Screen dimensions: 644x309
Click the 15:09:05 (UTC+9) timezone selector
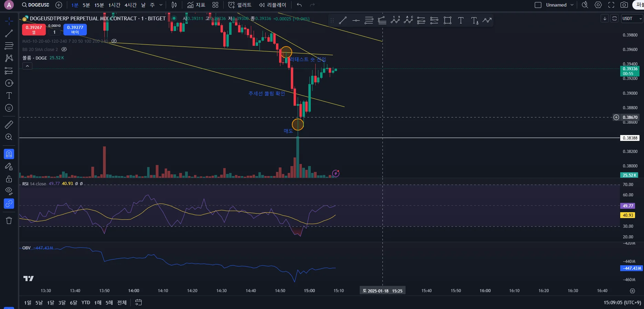pyautogui.click(x=622, y=302)
